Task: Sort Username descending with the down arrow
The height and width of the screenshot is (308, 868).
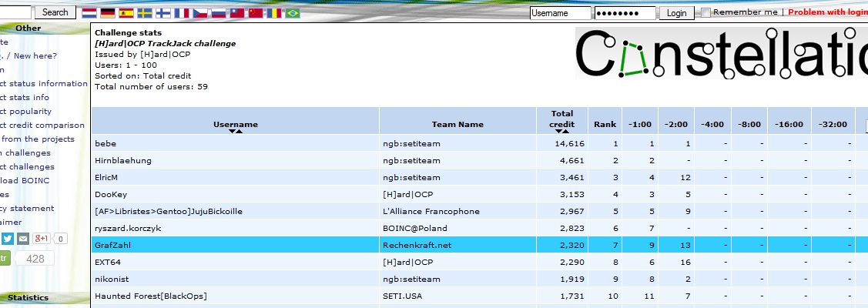Action: coord(232,132)
